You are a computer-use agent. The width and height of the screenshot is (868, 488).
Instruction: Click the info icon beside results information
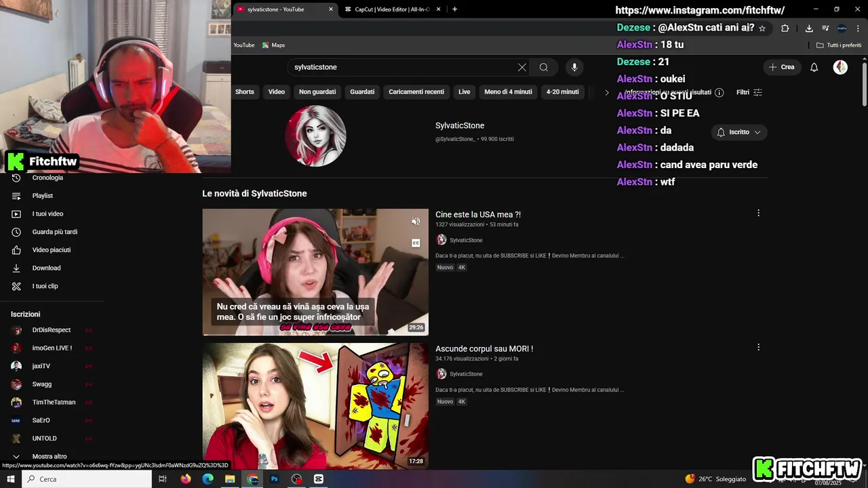[719, 92]
